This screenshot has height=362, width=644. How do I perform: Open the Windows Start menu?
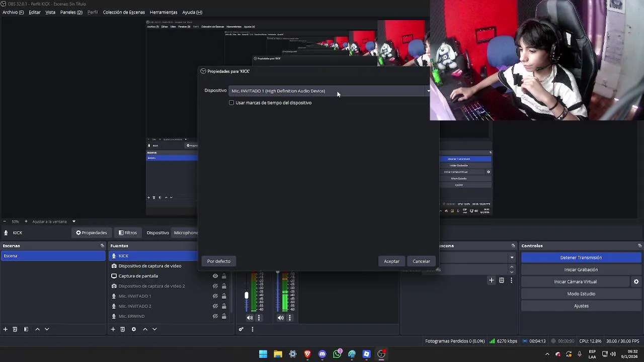click(263, 354)
